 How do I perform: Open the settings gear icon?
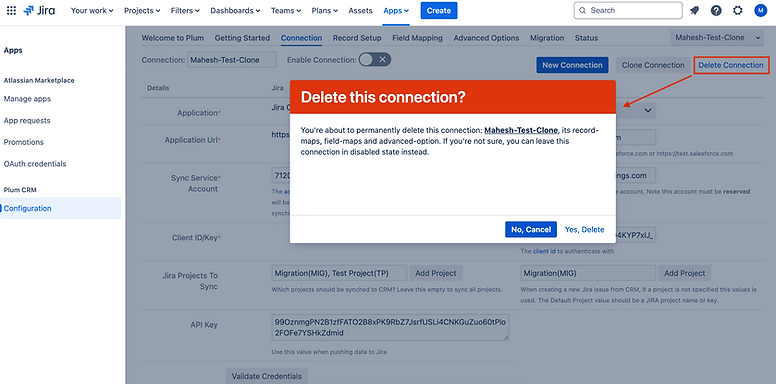(x=738, y=10)
